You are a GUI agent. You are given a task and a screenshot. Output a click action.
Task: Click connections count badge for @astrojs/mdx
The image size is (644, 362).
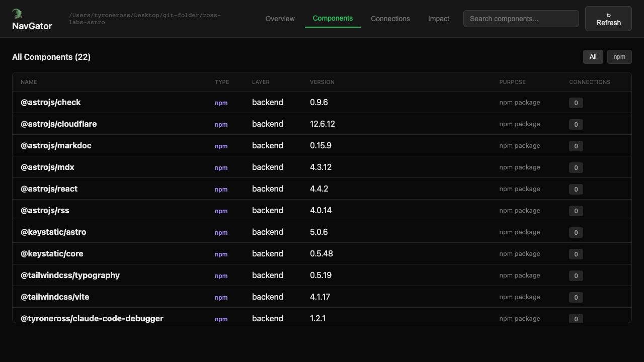576,167
